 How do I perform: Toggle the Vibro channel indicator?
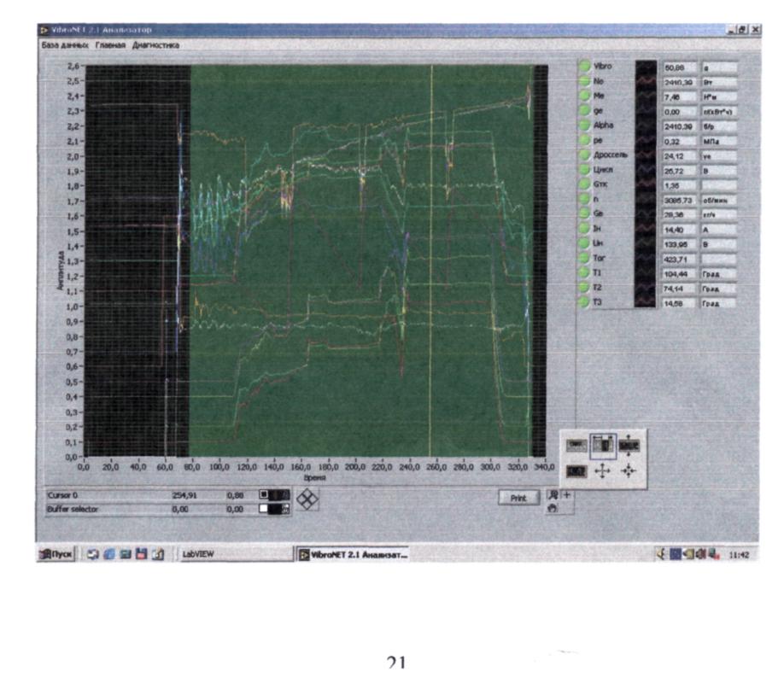point(584,66)
